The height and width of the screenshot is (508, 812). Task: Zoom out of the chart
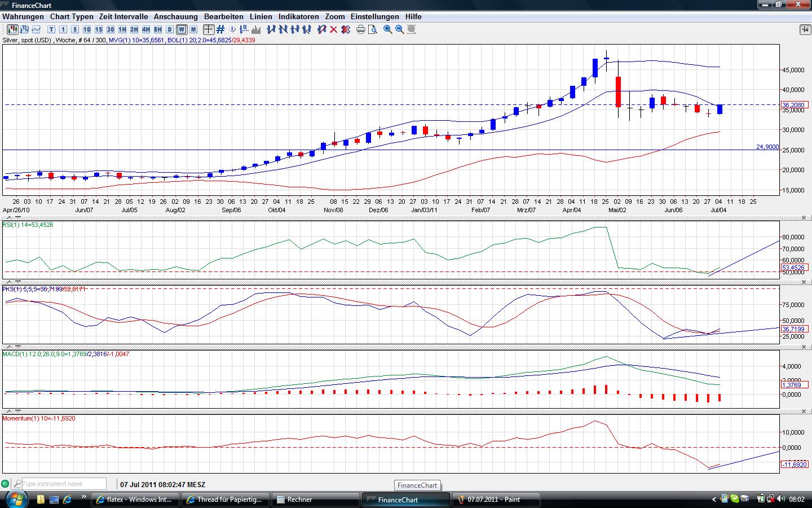click(400, 29)
